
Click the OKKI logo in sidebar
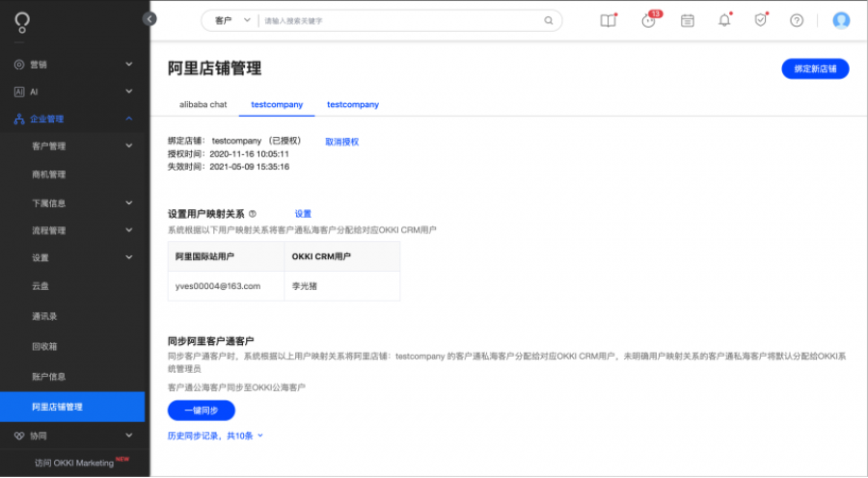(x=21, y=22)
